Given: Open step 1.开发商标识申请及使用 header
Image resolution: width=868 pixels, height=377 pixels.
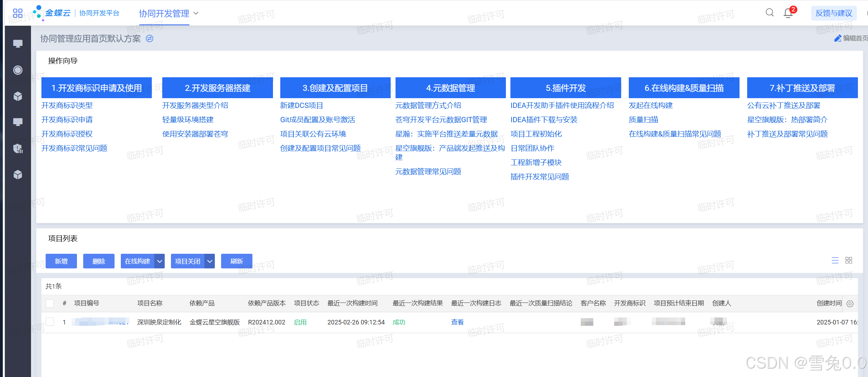Looking at the screenshot, I should pos(96,88).
